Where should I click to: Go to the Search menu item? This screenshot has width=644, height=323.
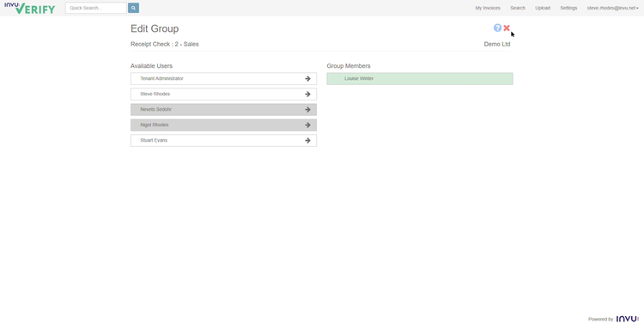pyautogui.click(x=518, y=8)
